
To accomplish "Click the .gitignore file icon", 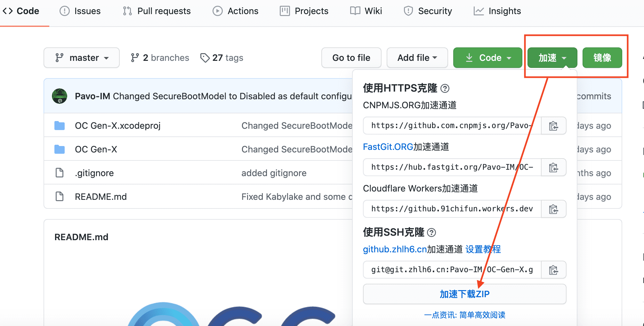I will click(60, 173).
